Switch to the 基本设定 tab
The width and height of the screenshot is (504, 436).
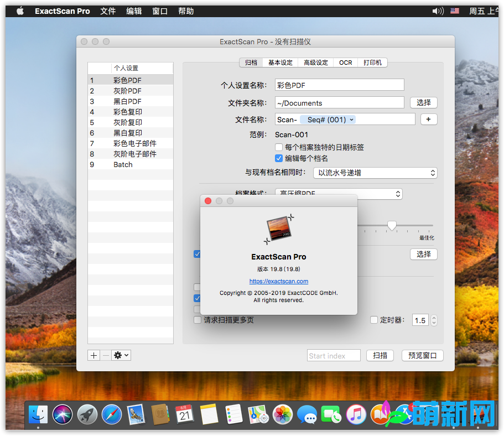pos(280,63)
